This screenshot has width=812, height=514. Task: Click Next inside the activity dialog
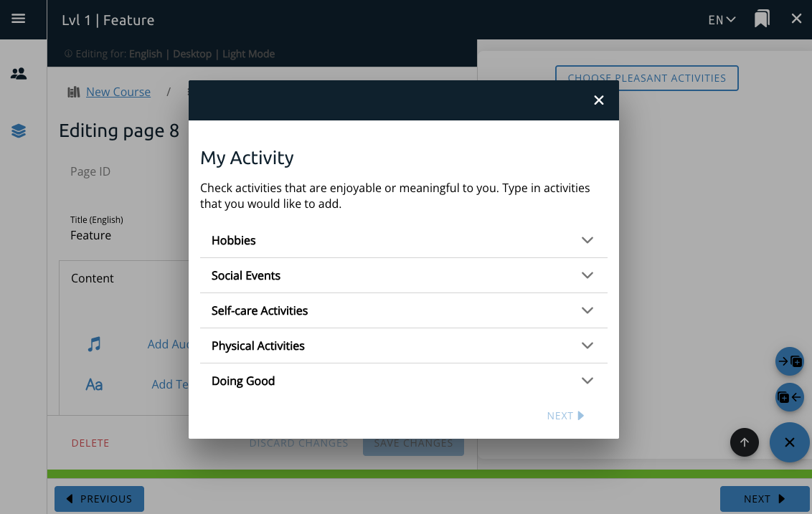point(565,416)
